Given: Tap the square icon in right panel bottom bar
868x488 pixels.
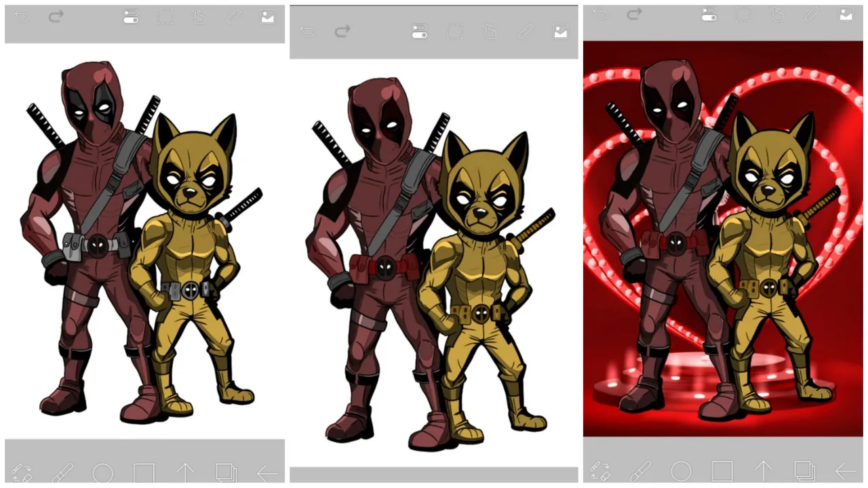Looking at the screenshot, I should 722,470.
